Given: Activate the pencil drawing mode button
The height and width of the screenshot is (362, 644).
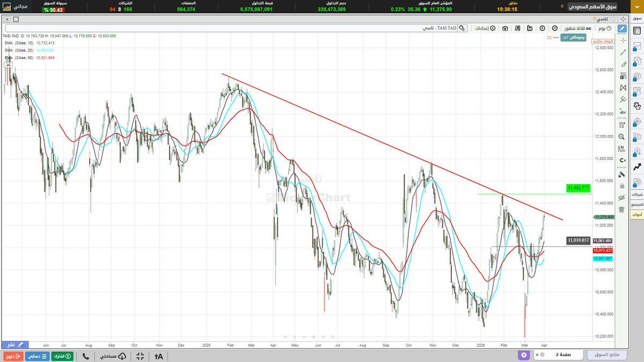Looking at the screenshot, I should point(623,28).
